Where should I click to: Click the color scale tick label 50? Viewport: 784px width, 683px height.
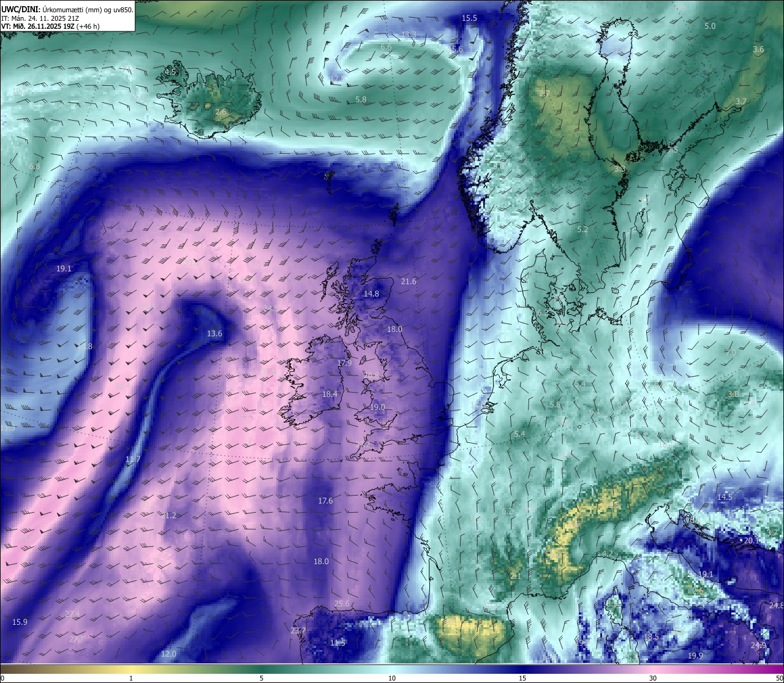point(779,678)
